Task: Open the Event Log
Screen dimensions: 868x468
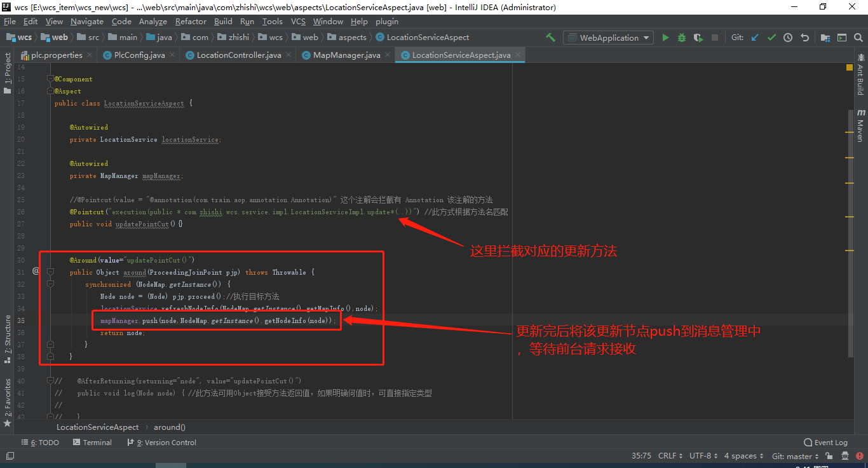Action: [x=825, y=443]
